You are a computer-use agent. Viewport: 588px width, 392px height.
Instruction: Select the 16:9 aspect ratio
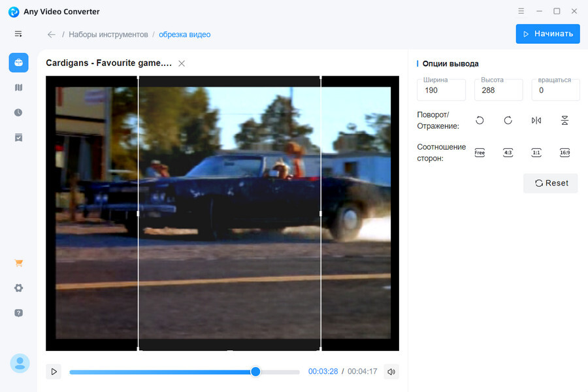click(x=564, y=153)
